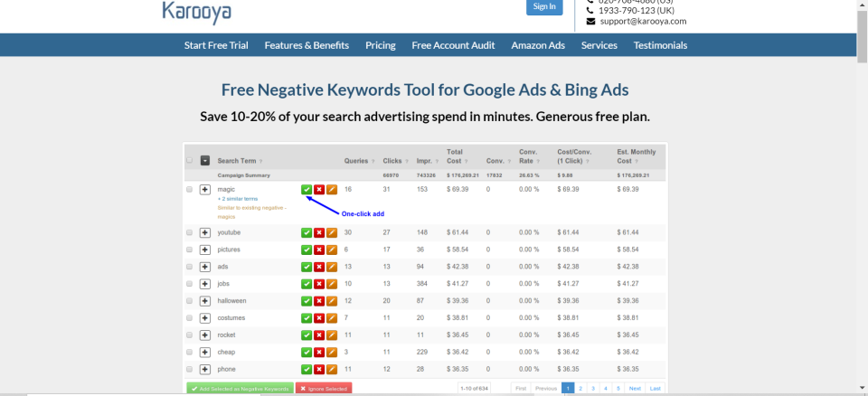Edit phone term with orange pencil icon
The width and height of the screenshot is (868, 396).
pyautogui.click(x=332, y=370)
